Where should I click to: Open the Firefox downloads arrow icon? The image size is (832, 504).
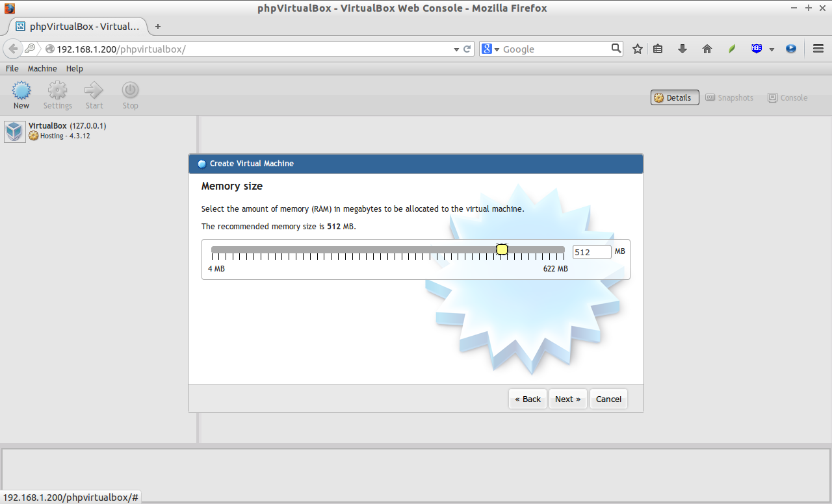[x=682, y=49]
